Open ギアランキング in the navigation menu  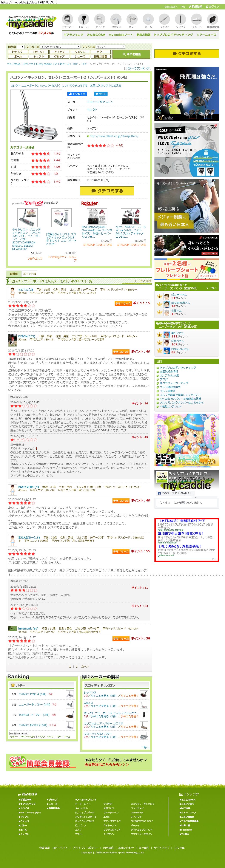73,35
